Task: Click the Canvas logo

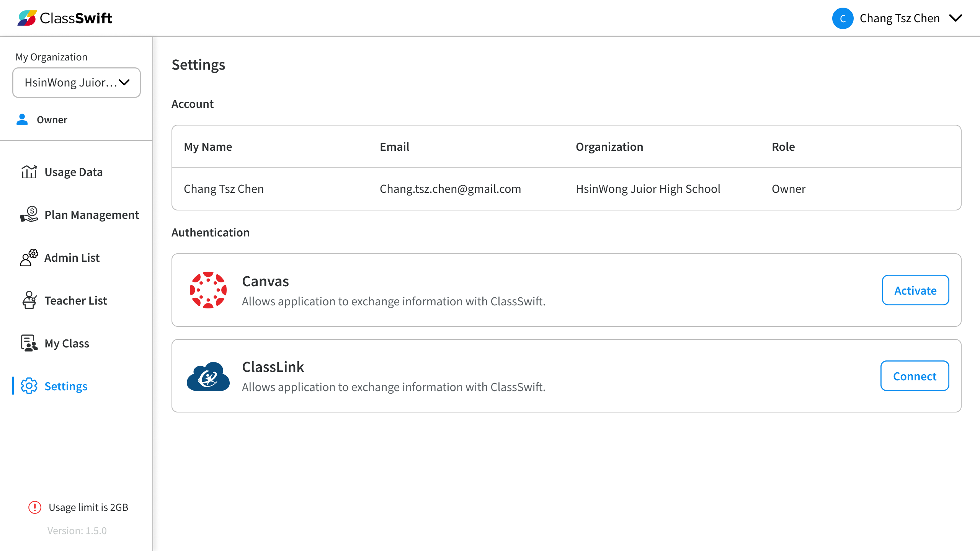Action: pos(208,290)
